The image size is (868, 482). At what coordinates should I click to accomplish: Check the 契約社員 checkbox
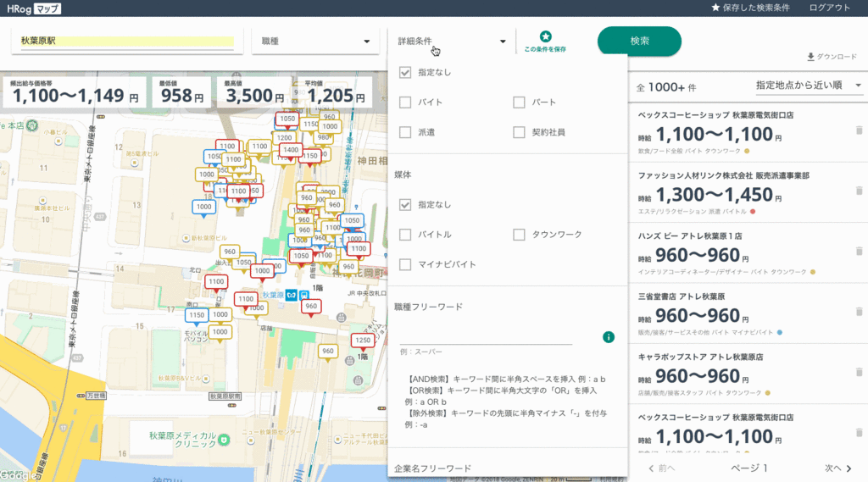pyautogui.click(x=519, y=132)
